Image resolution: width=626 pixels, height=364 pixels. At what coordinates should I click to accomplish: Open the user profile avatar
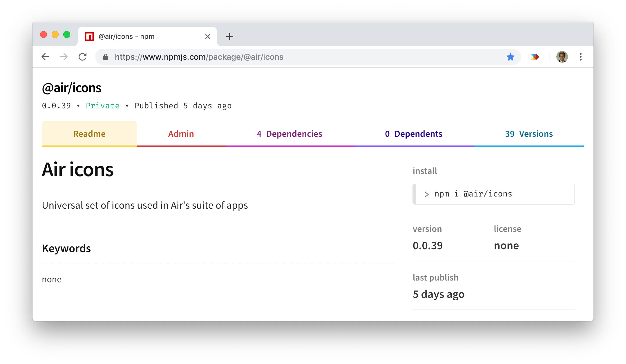562,57
